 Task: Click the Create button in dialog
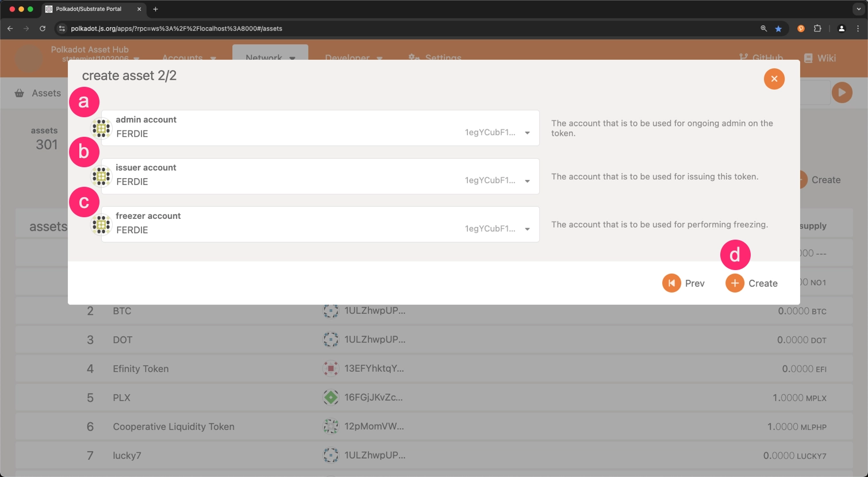(752, 283)
